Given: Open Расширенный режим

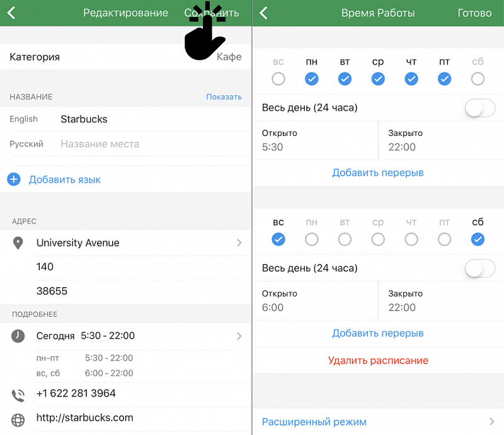Looking at the screenshot, I should (x=379, y=422).
